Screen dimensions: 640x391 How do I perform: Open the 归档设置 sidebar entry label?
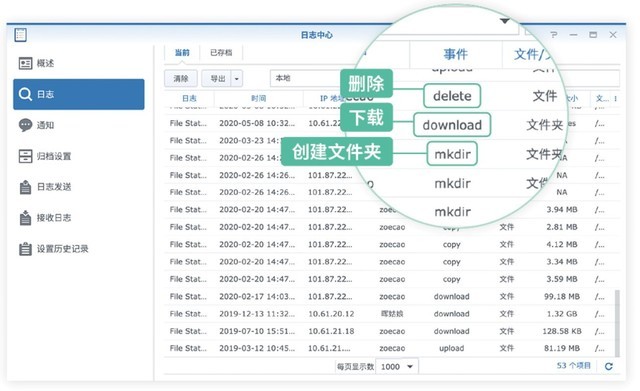[54, 156]
